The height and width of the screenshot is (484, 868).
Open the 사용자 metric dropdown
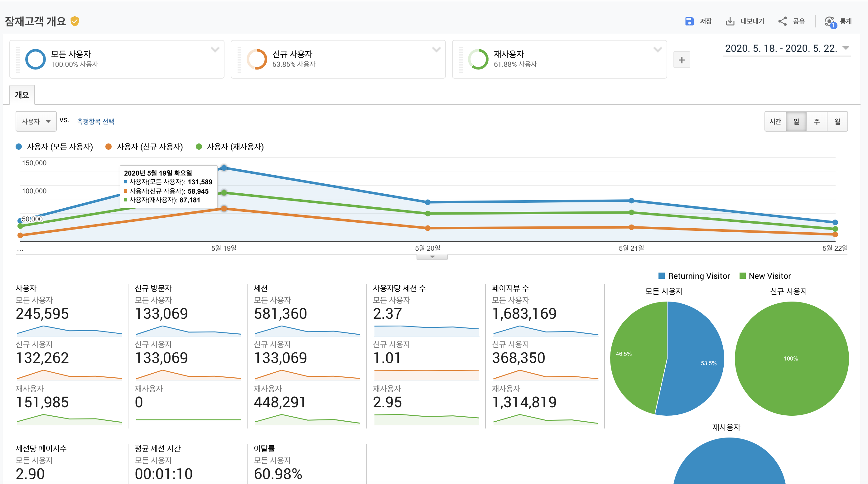click(x=36, y=121)
